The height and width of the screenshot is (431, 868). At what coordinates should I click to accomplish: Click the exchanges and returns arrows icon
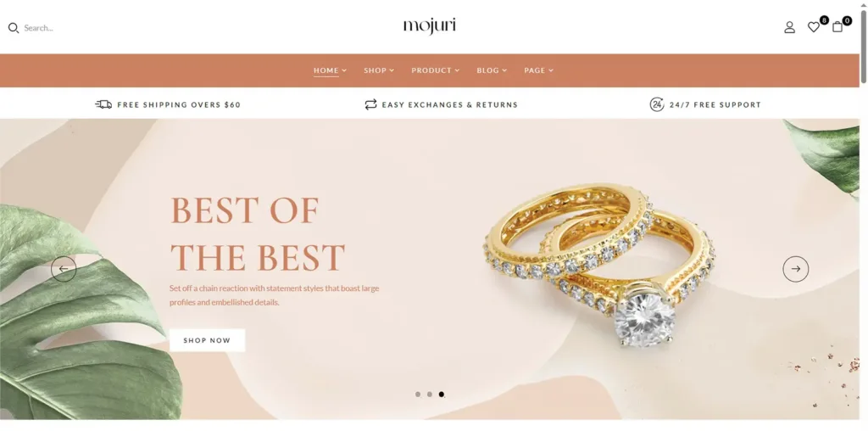[x=370, y=104]
